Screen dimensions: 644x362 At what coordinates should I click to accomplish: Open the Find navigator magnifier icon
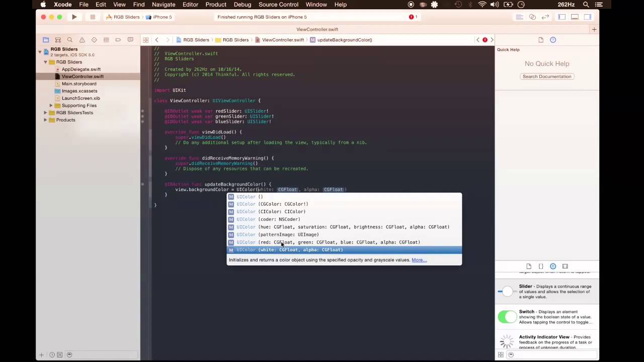70,40
